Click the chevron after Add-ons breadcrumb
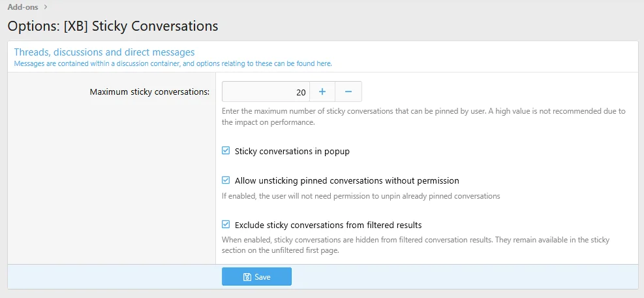This screenshot has width=644, height=298. 46,7
